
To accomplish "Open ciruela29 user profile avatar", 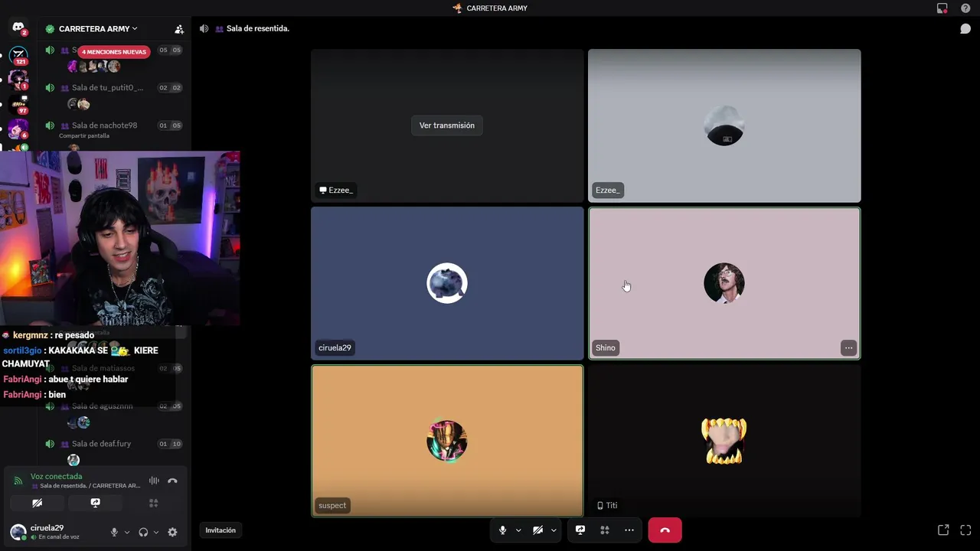I will pyautogui.click(x=18, y=532).
